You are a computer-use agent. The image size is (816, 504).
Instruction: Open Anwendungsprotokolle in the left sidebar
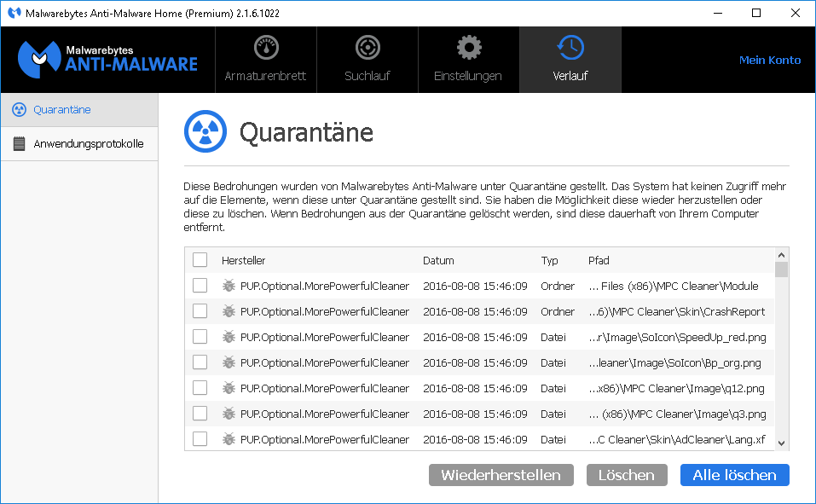pos(79,144)
